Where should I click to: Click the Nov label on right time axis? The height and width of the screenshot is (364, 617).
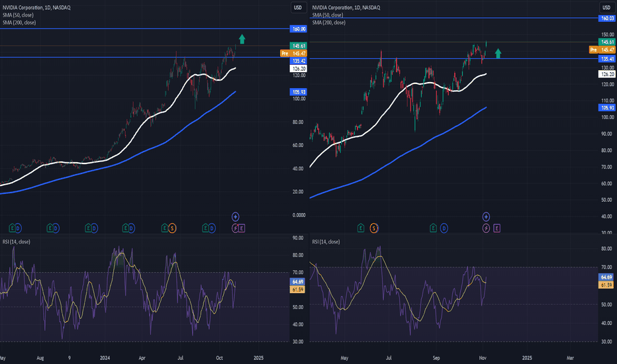coord(483,358)
